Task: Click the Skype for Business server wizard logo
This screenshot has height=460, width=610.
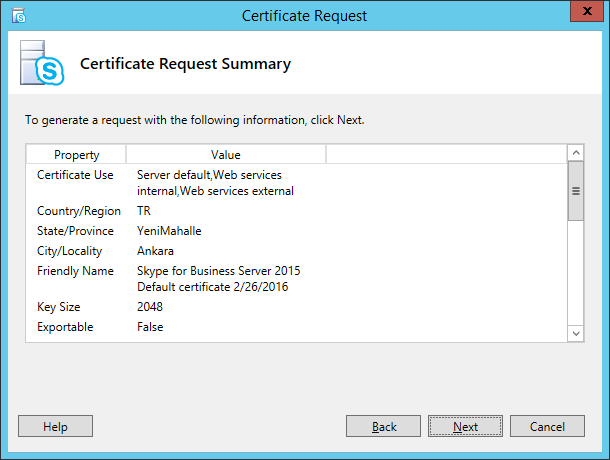Action: (42, 63)
